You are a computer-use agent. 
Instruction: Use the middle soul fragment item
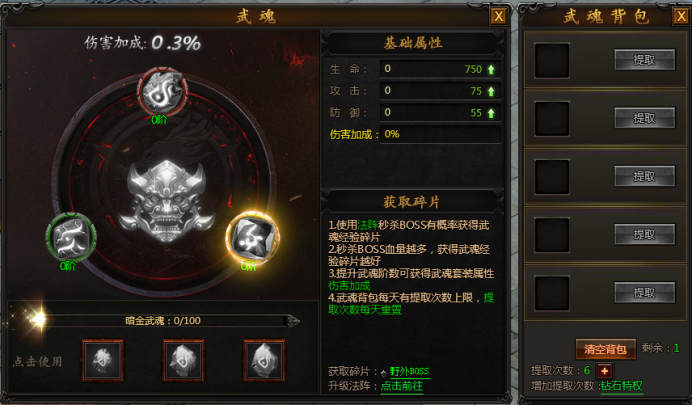click(183, 360)
